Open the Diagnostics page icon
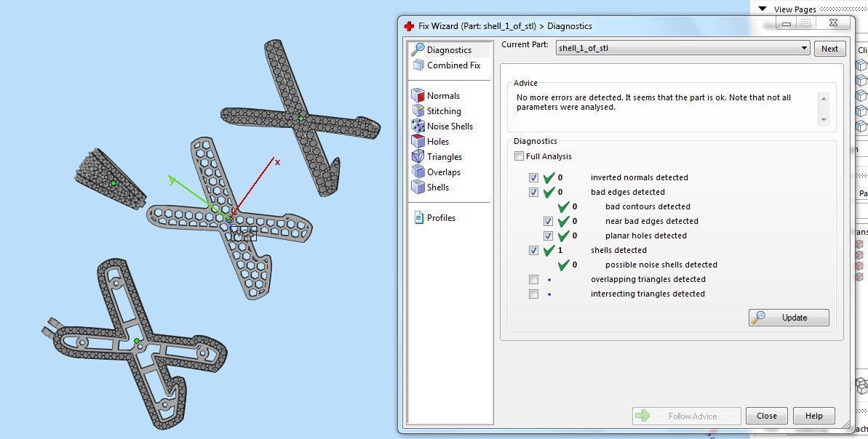 pyautogui.click(x=418, y=49)
